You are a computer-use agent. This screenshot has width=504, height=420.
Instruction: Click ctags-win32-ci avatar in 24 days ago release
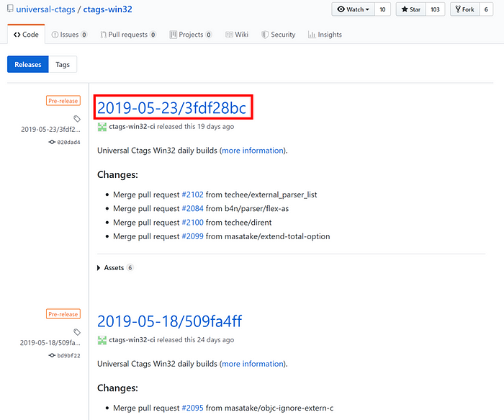pyautogui.click(x=102, y=340)
